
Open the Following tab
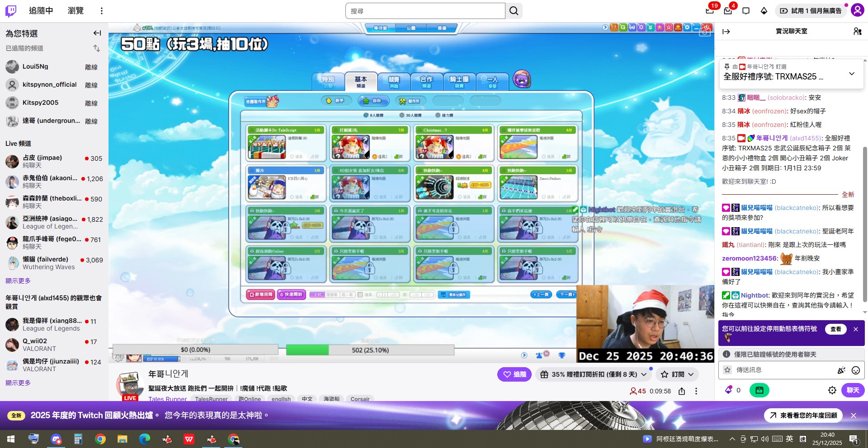(41, 11)
